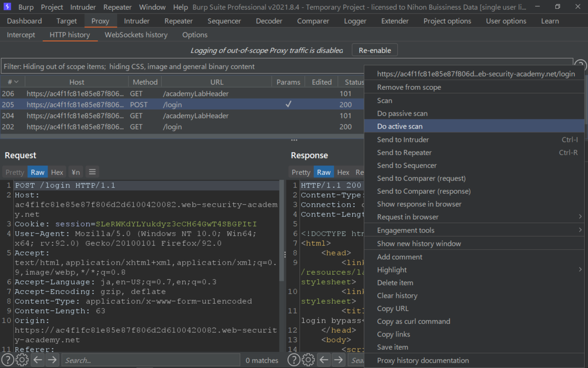Viewport: 588px width, 368px height.
Task: Switch Response view to Pretty
Action: pyautogui.click(x=301, y=172)
